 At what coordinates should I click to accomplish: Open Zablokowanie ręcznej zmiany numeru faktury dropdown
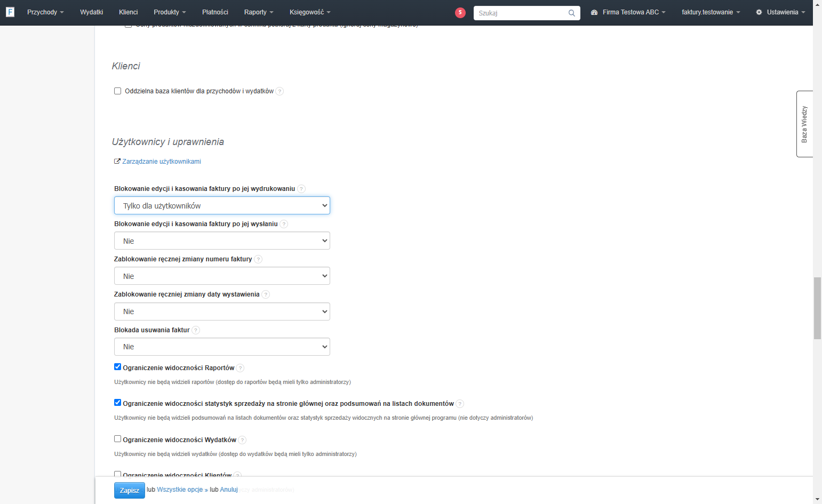click(222, 276)
